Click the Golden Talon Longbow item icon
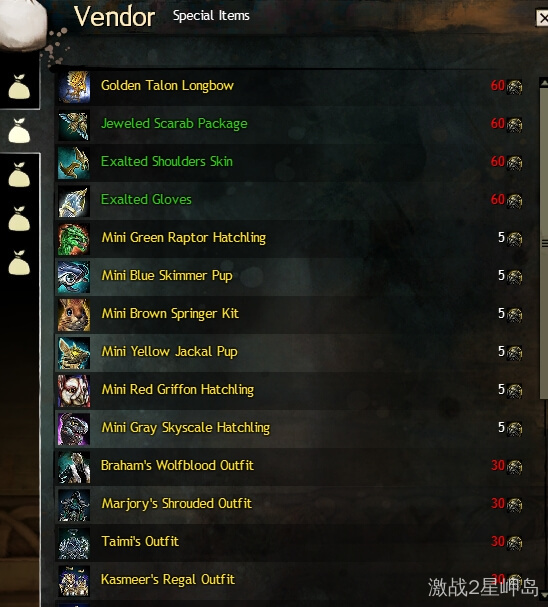Viewport: 548px width, 607px height. pyautogui.click(x=74, y=87)
